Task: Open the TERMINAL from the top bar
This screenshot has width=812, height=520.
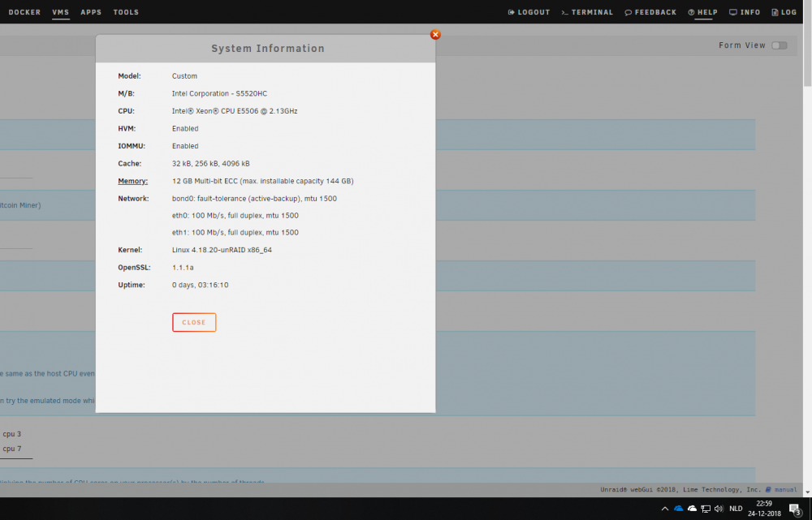Action: (x=587, y=12)
